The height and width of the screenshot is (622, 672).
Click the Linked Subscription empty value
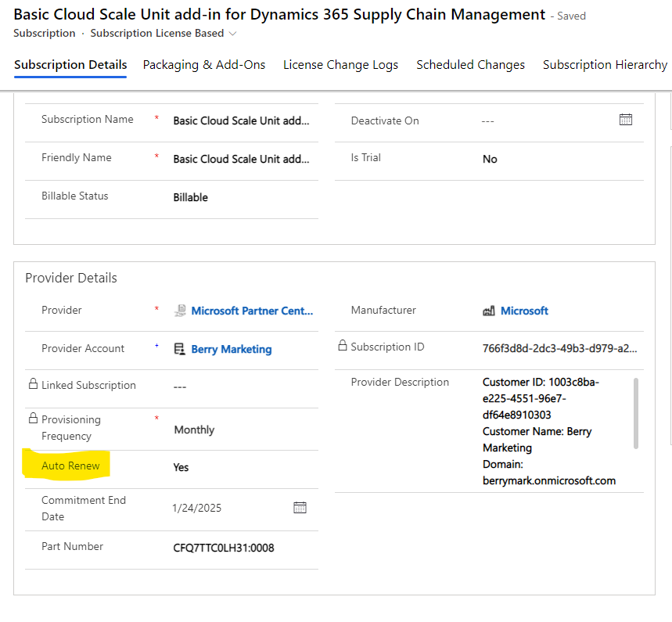[x=180, y=387]
